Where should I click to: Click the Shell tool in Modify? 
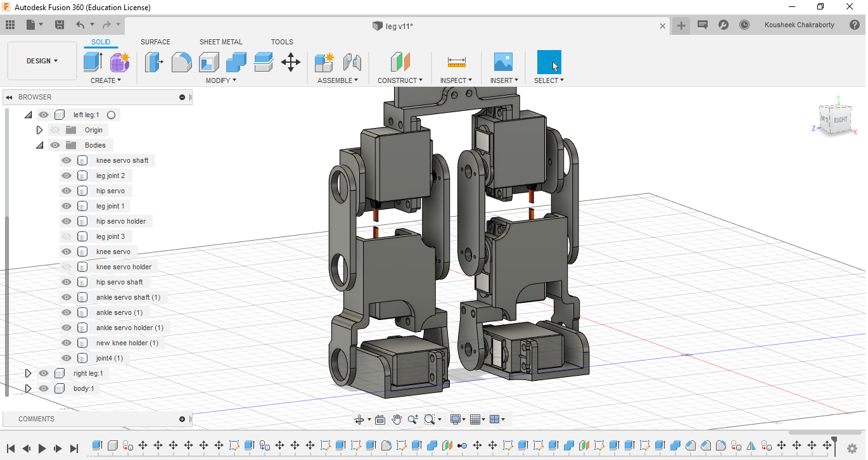(208, 62)
